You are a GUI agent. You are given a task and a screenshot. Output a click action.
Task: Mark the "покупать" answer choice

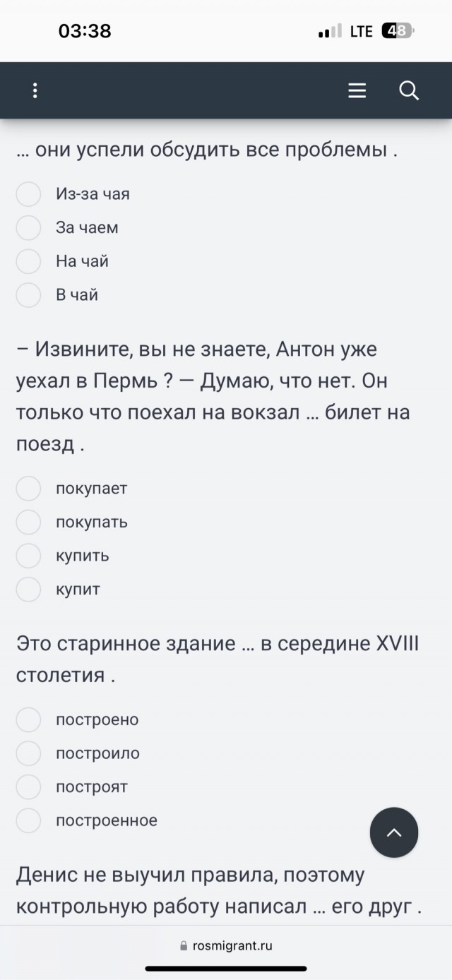point(28,522)
